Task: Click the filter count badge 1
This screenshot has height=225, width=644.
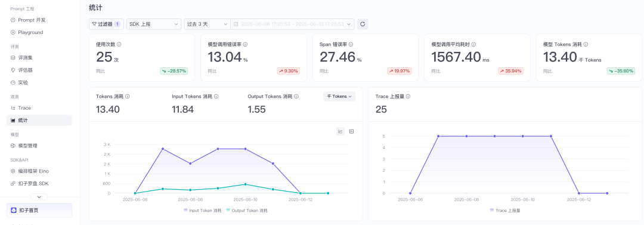Action: tap(117, 24)
